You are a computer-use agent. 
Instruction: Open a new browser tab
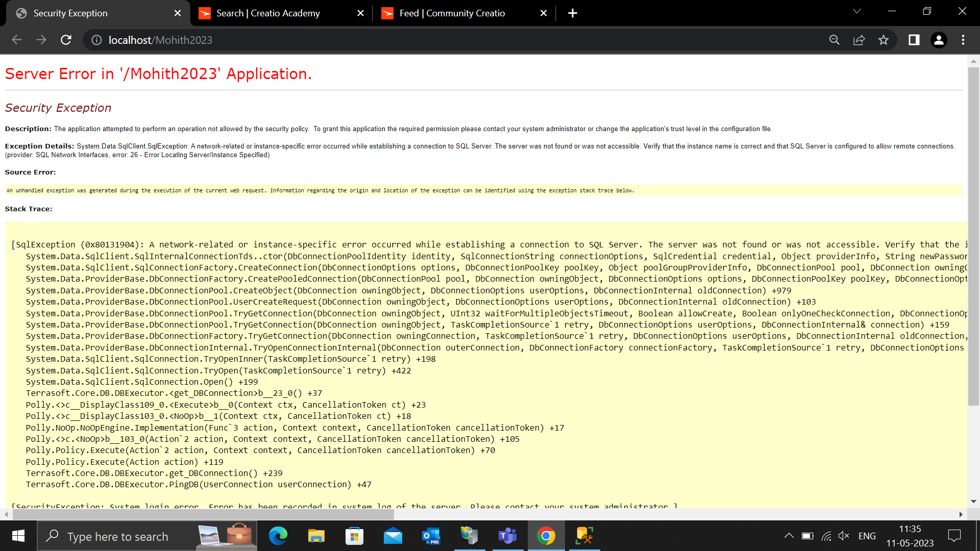point(572,13)
